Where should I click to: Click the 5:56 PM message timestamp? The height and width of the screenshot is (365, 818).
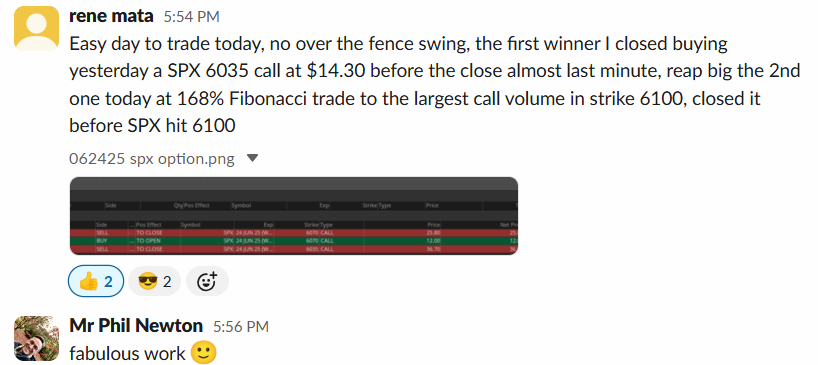pos(240,327)
